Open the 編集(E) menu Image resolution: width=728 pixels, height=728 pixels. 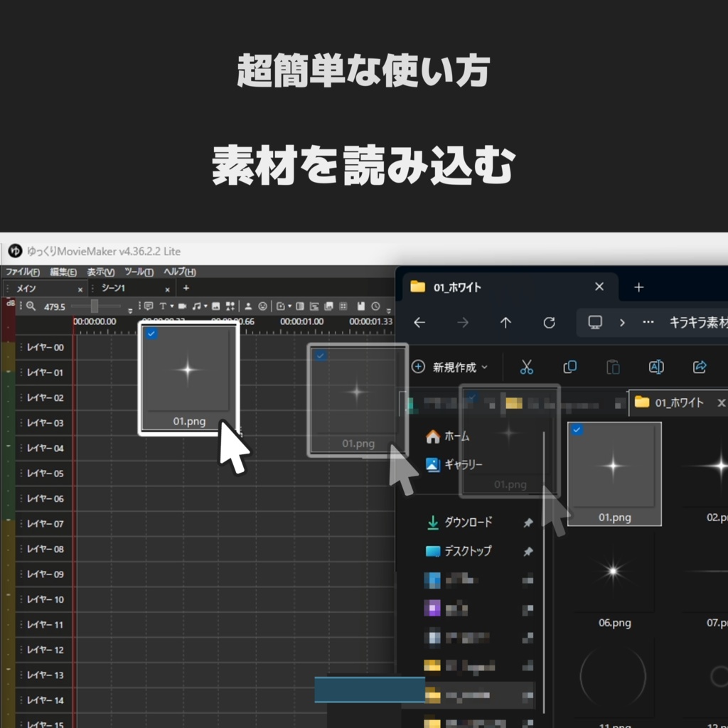(63, 272)
